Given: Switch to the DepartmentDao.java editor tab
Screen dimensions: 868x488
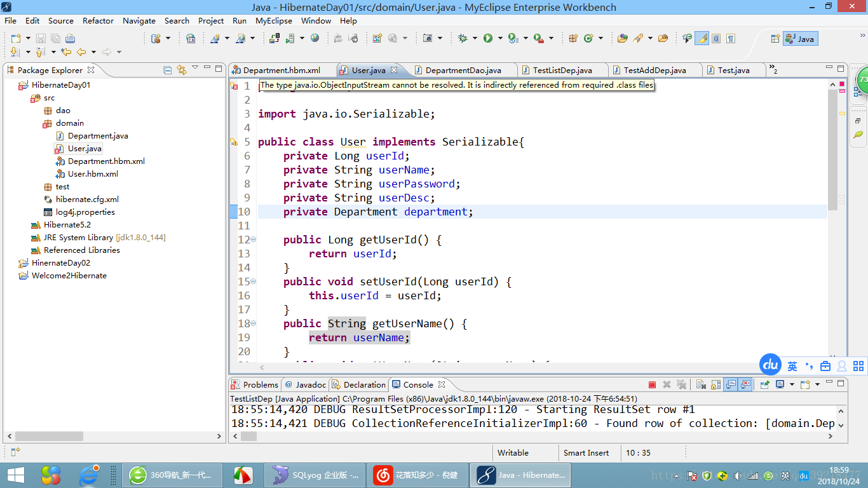Looking at the screenshot, I should pyautogui.click(x=463, y=70).
